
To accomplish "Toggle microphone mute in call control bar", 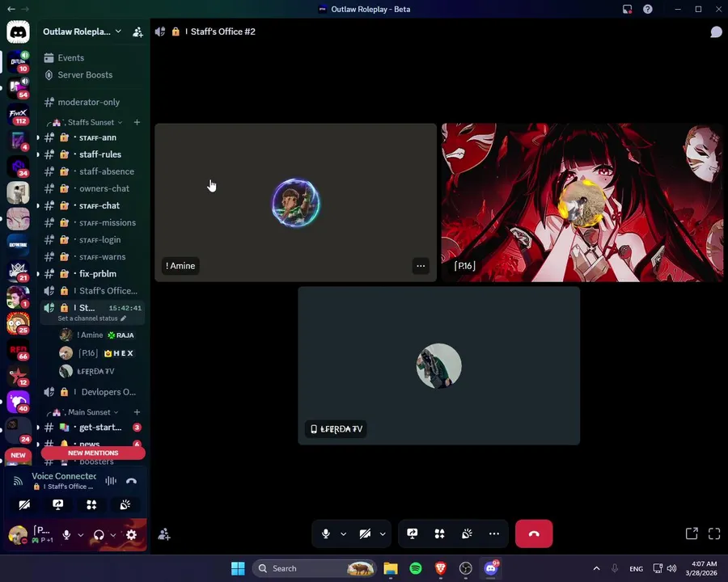I will coord(326,533).
